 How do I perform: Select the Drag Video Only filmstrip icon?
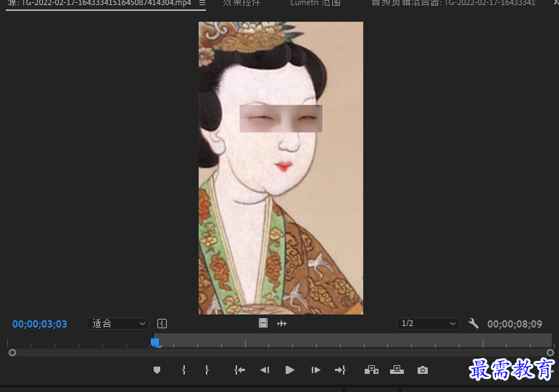(263, 323)
